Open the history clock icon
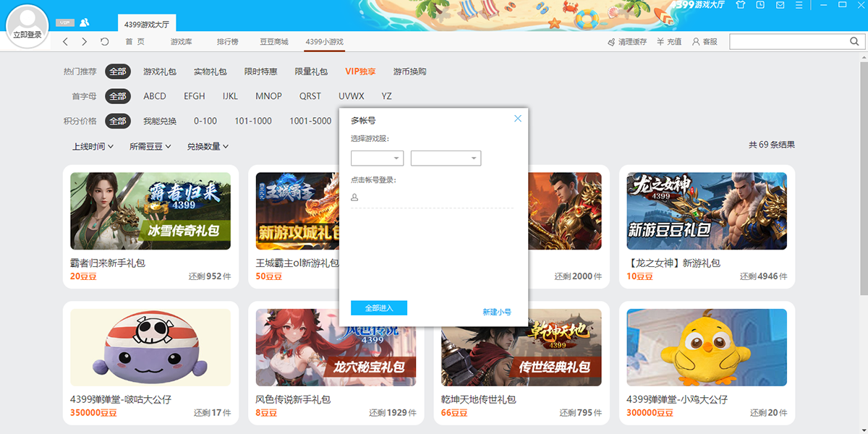This screenshot has width=868, height=434. tap(760, 5)
